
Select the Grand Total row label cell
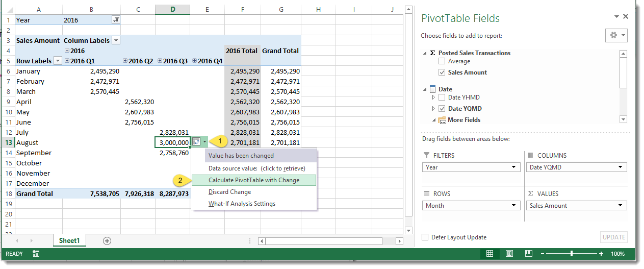38,193
